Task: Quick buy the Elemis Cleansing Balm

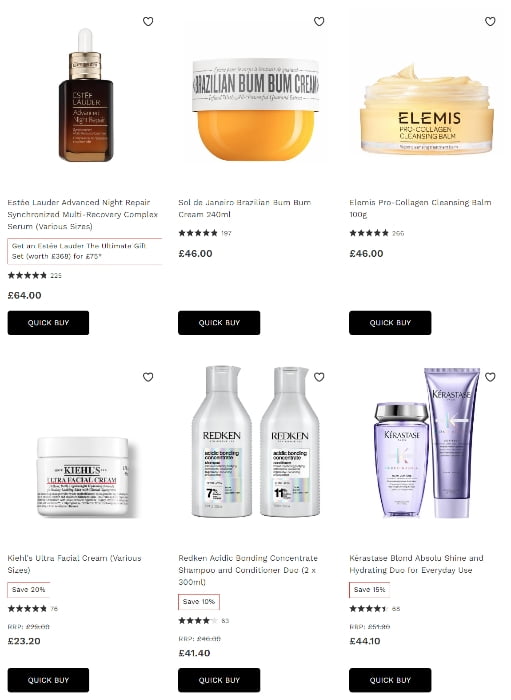Action: click(390, 323)
